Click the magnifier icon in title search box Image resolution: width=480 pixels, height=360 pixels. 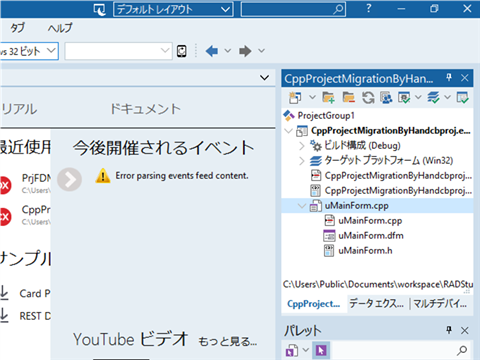[x=338, y=9]
